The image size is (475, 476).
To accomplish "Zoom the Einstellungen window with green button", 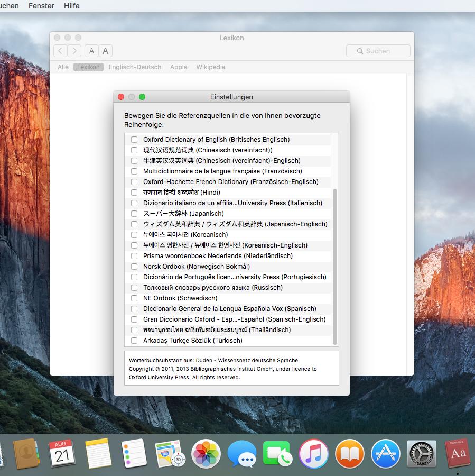I will (x=142, y=97).
